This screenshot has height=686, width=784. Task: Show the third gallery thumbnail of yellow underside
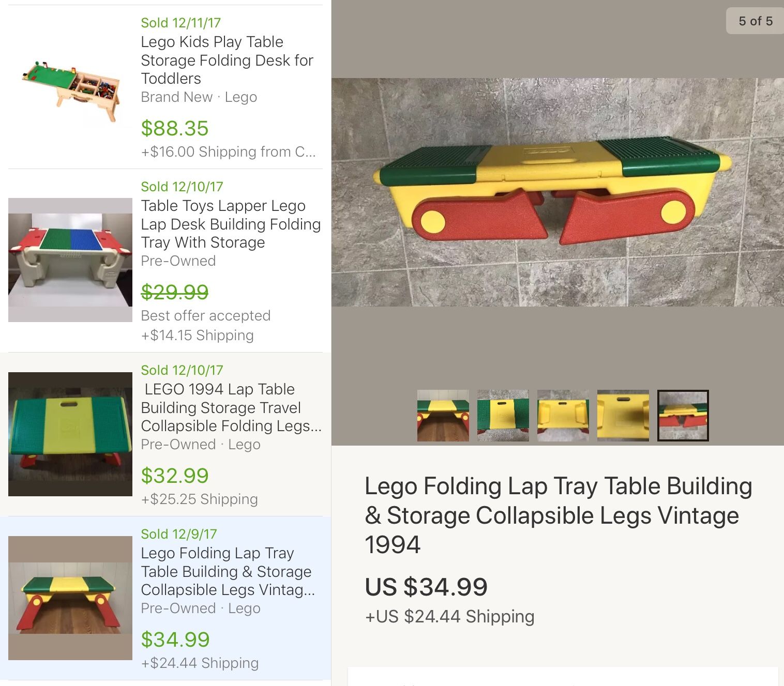click(x=563, y=416)
